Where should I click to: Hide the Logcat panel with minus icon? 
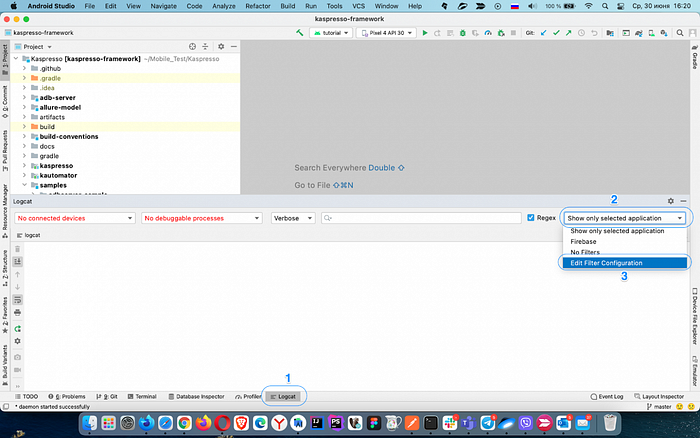pos(683,201)
